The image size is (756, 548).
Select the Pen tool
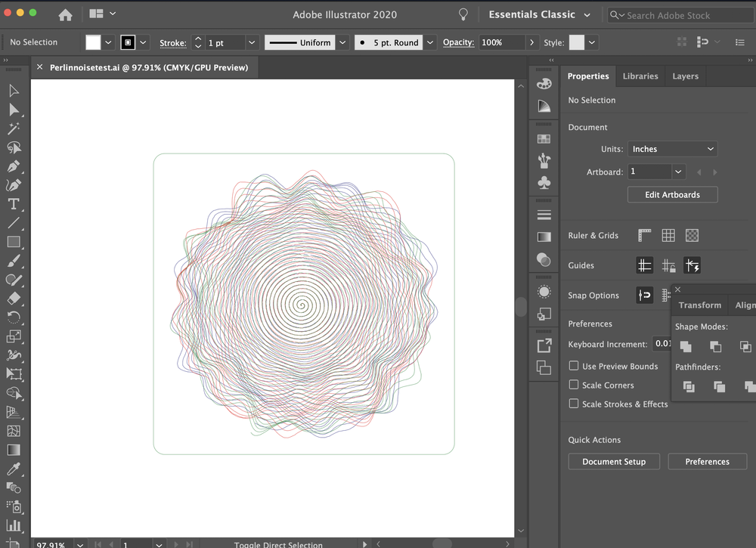coord(14,166)
